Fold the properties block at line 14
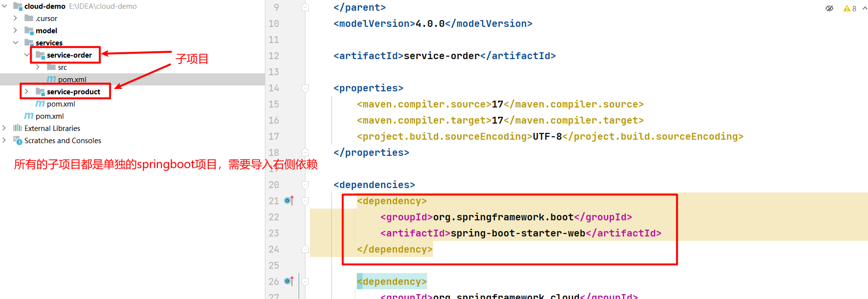868x299 pixels. [x=305, y=88]
